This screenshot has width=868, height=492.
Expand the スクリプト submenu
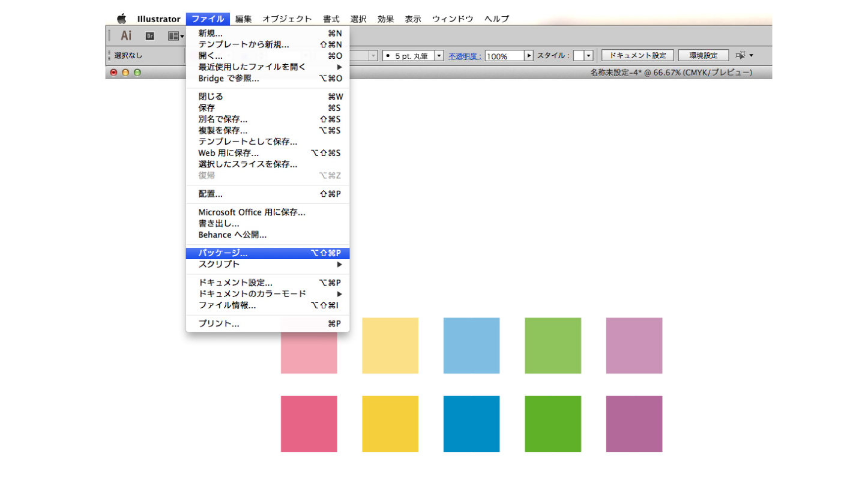(268, 264)
